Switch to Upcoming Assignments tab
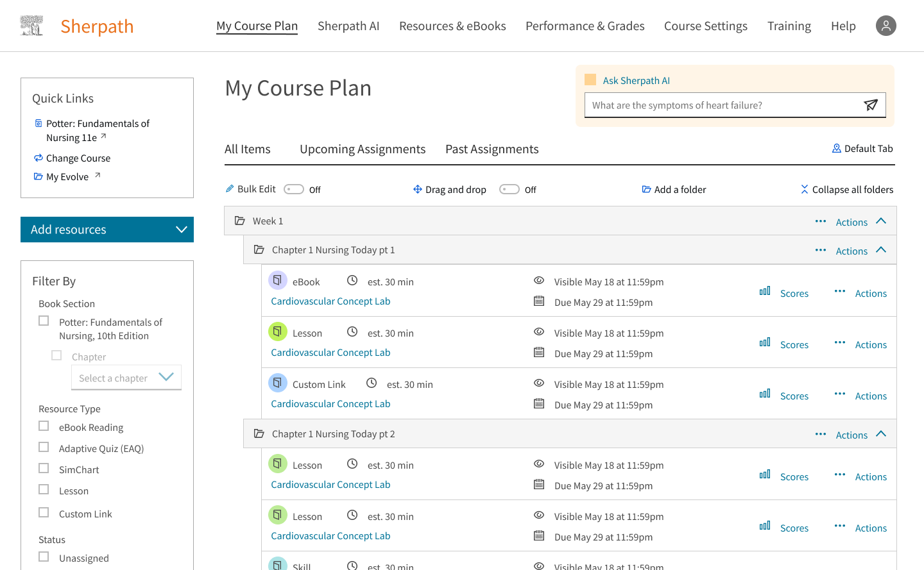This screenshot has height=570, width=924. point(363,149)
